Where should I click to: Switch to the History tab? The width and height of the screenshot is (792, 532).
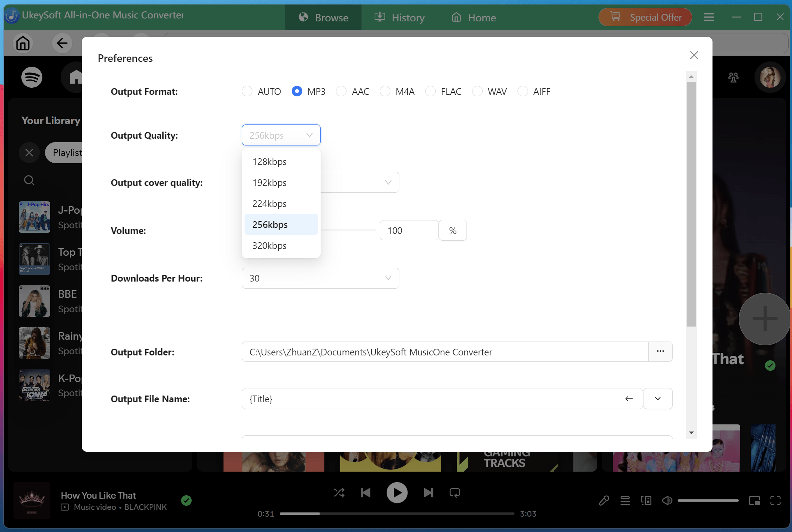(399, 17)
